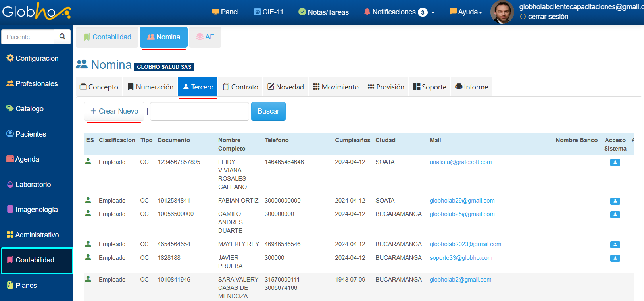The height and width of the screenshot is (301, 644).
Task: Expand the Ayuda dropdown menu
Action: click(x=466, y=12)
